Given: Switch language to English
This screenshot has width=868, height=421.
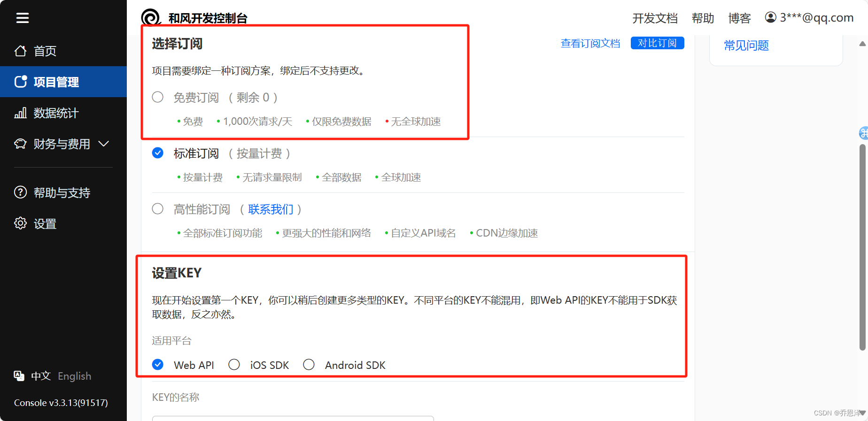Looking at the screenshot, I should pos(74,376).
